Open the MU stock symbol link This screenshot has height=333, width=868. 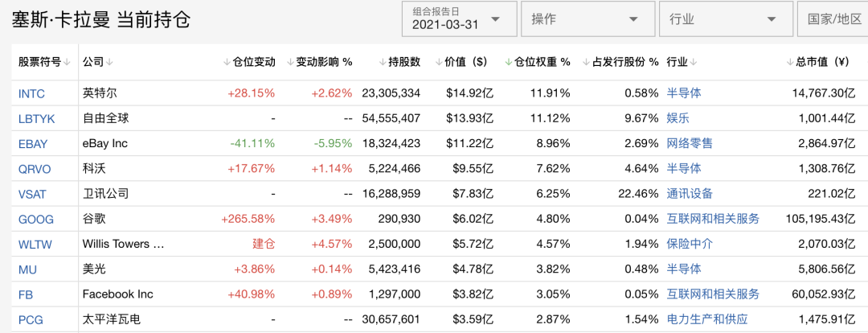pyautogui.click(x=27, y=269)
